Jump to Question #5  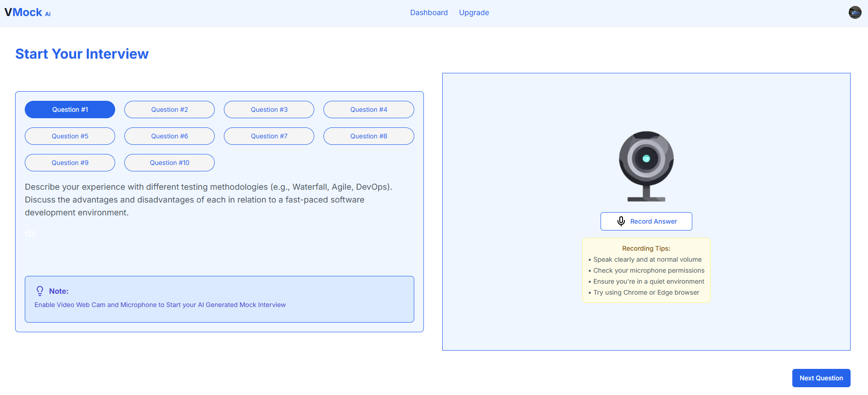(70, 136)
